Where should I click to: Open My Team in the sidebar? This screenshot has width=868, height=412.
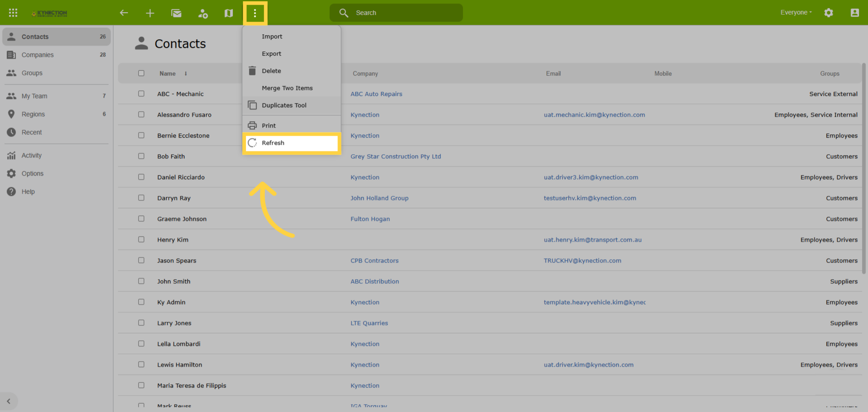point(56,96)
